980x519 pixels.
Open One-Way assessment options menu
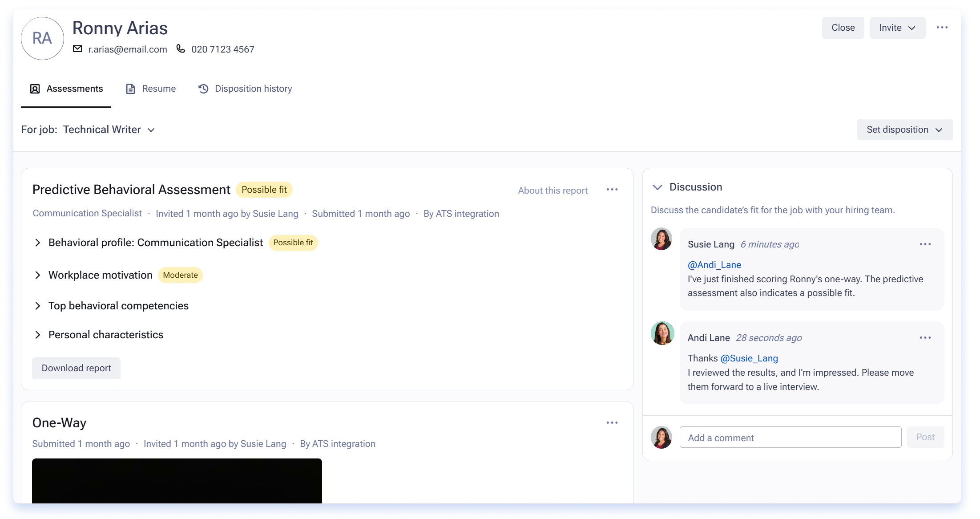coord(612,423)
